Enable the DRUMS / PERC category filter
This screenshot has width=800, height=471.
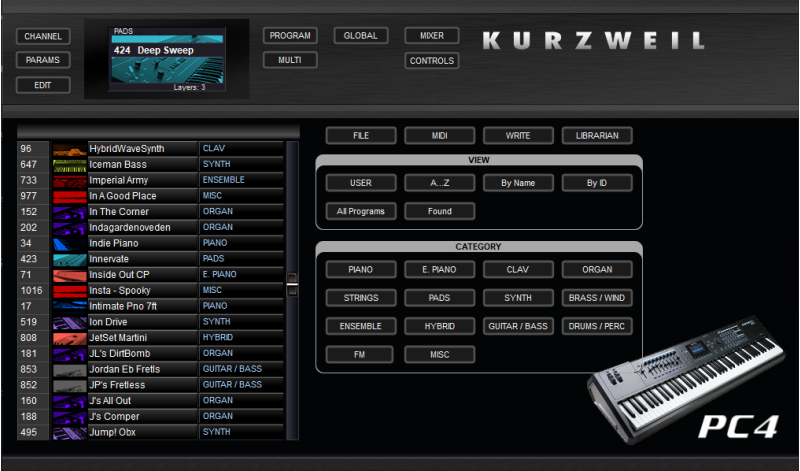tap(596, 326)
